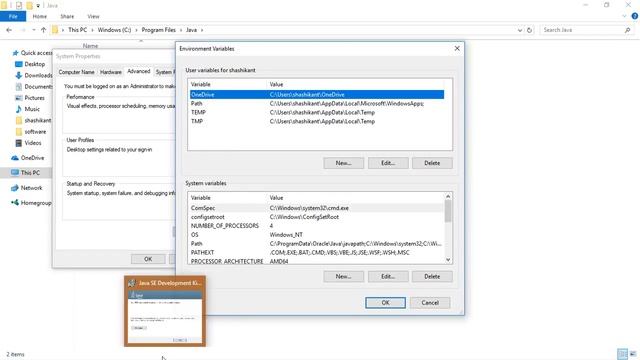The height and width of the screenshot is (360, 640).
Task: Click New under user variables
Action: pyautogui.click(x=343, y=163)
